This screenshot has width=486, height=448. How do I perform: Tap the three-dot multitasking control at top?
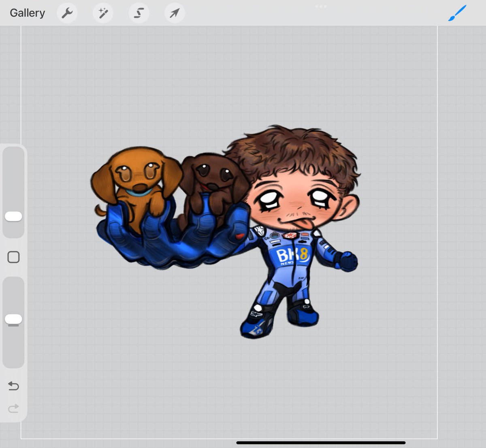tap(321, 6)
